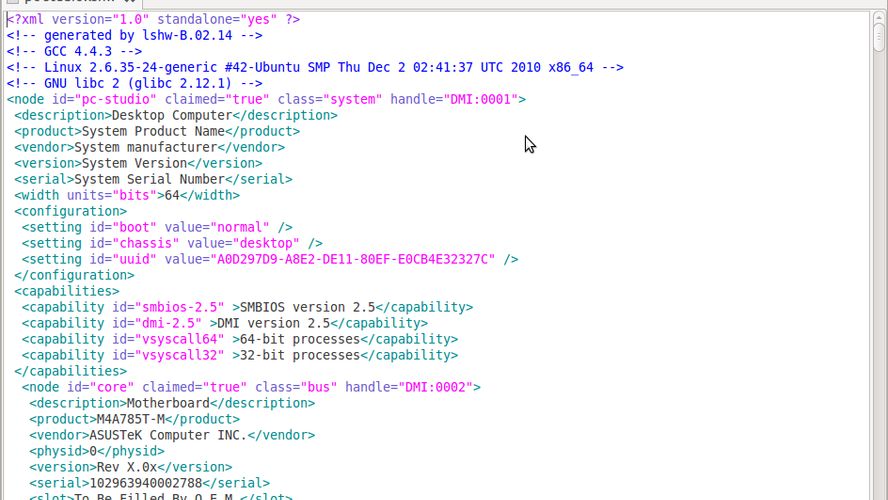Click the uuid value A0D297D9-A8E2-DE11-80EF-E0CB4E32327C
Viewport: 888px width, 500px height.
click(353, 259)
